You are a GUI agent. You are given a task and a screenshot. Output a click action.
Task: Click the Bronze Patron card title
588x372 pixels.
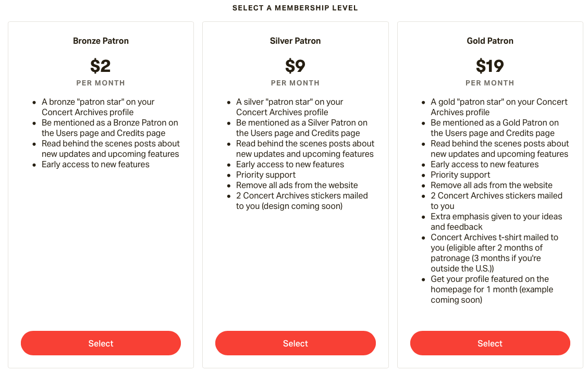101,41
